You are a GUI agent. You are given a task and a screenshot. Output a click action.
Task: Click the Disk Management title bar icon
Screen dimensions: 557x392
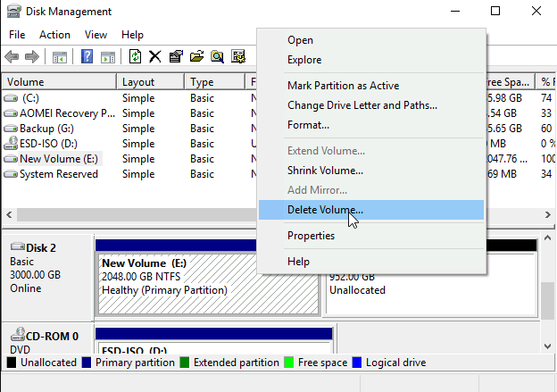tap(14, 11)
